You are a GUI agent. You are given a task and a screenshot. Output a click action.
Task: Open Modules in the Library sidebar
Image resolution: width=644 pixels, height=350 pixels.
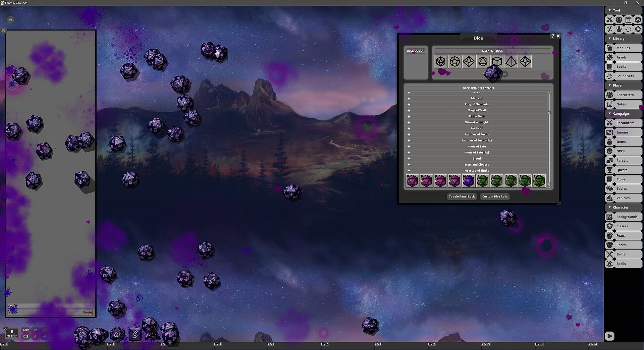[x=624, y=48]
